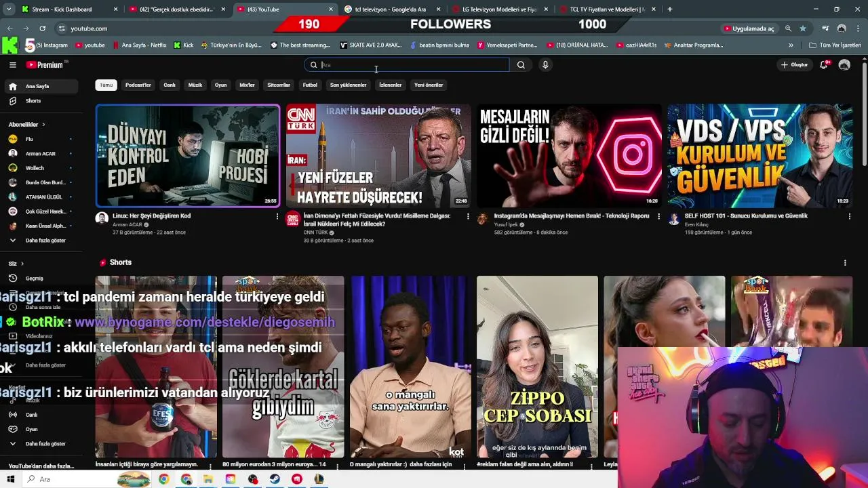Select the İzlenenler filter chip
868x488 pixels.
click(x=391, y=85)
